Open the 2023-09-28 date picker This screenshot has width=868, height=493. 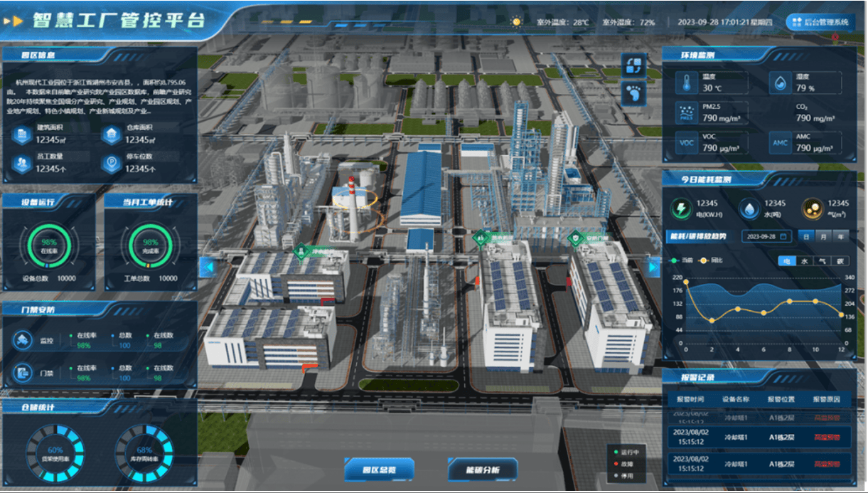pos(766,236)
